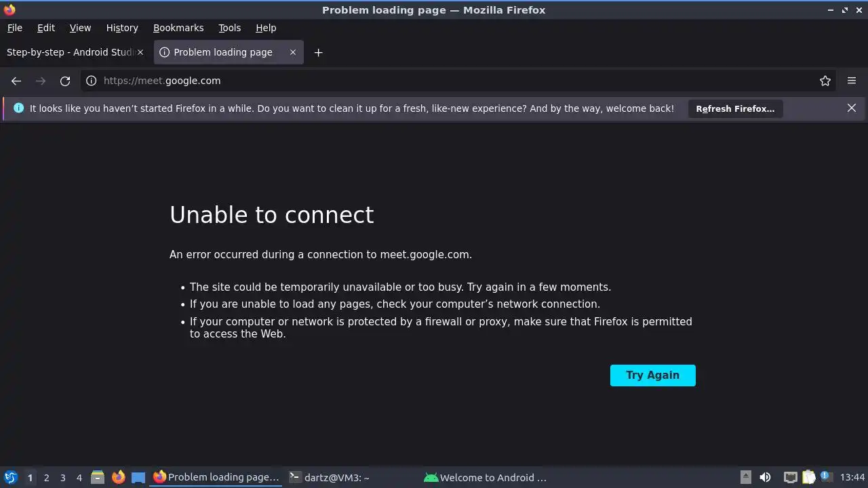Click the removable media eject tray icon
Viewport: 868px width, 488px height.
tap(746, 477)
